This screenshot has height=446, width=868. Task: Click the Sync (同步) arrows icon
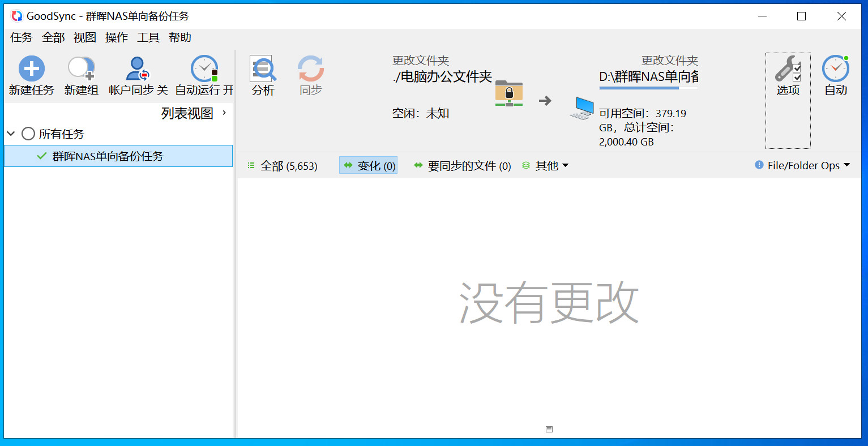pyautogui.click(x=311, y=68)
